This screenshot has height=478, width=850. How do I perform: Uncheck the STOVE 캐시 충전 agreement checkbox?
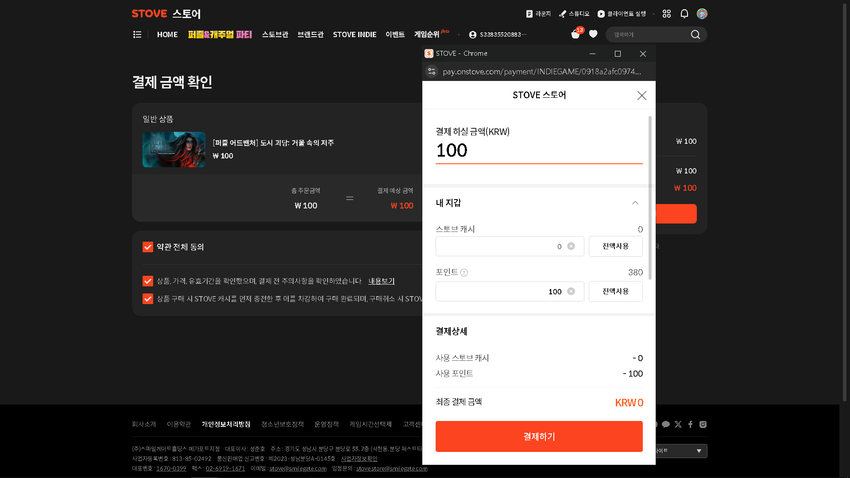[147, 299]
